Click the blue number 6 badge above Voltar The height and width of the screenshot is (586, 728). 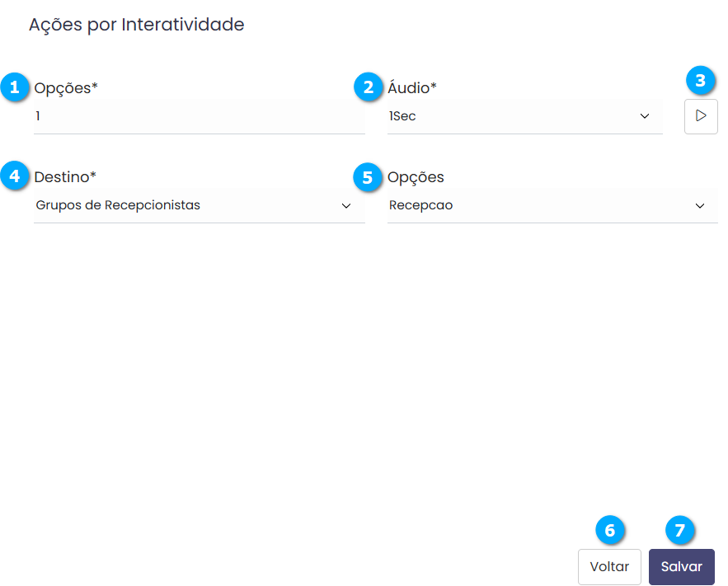tap(610, 531)
